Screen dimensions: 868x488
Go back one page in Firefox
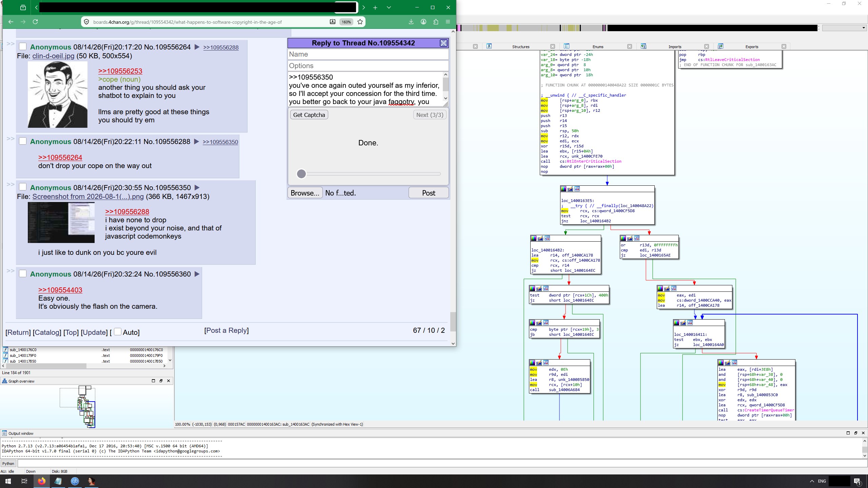(11, 22)
